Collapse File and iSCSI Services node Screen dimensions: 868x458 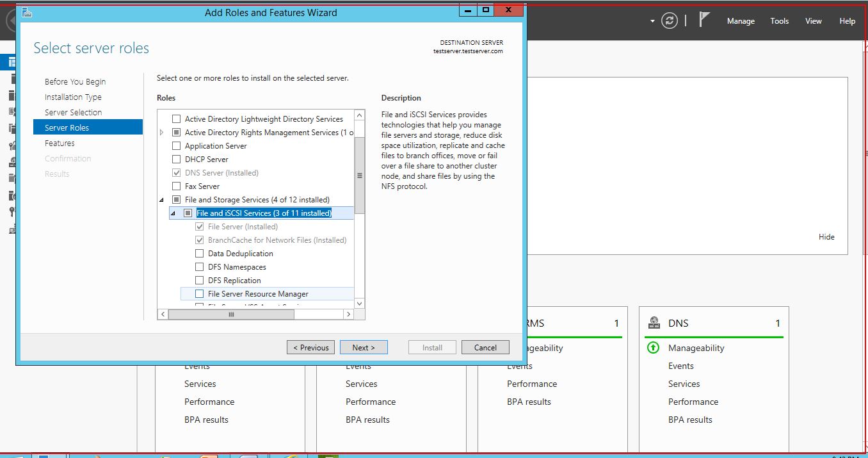coord(173,213)
